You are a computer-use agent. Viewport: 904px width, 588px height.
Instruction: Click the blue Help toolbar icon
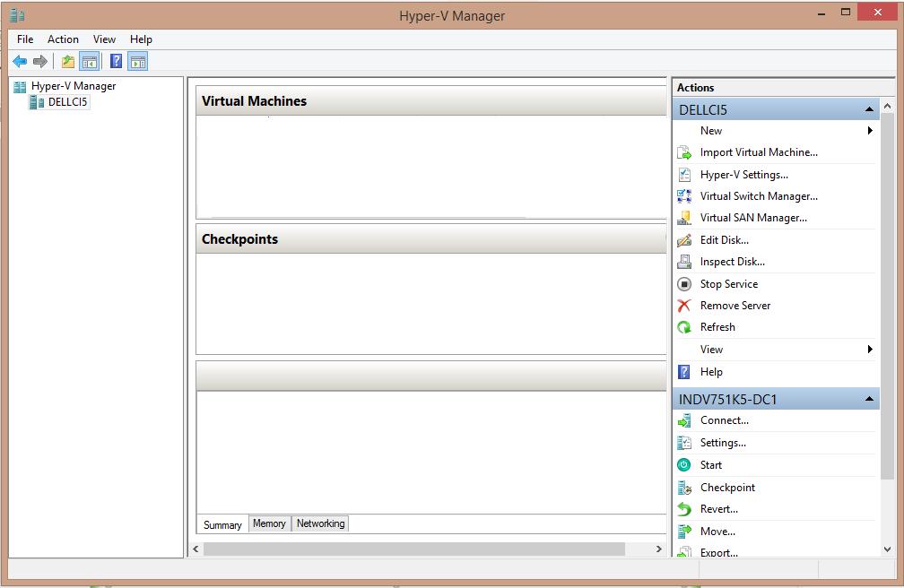[116, 61]
